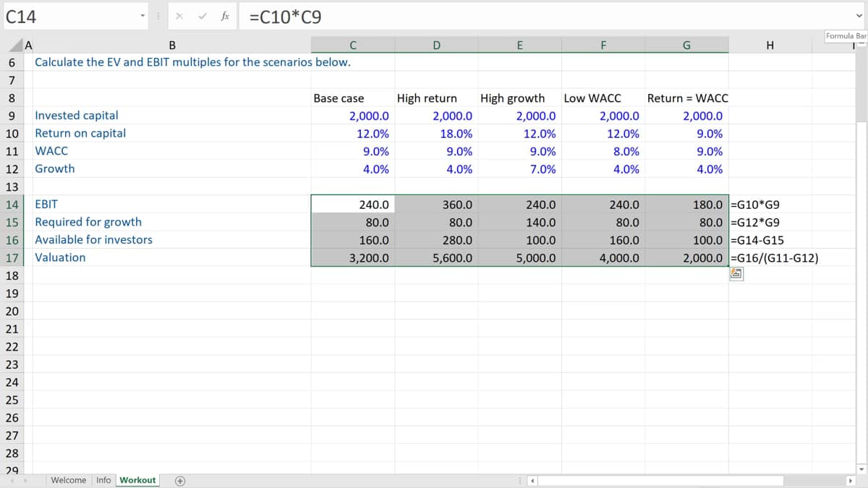Image resolution: width=868 pixels, height=488 pixels.
Task: Expand the formula bar with chevron
Action: [x=858, y=16]
